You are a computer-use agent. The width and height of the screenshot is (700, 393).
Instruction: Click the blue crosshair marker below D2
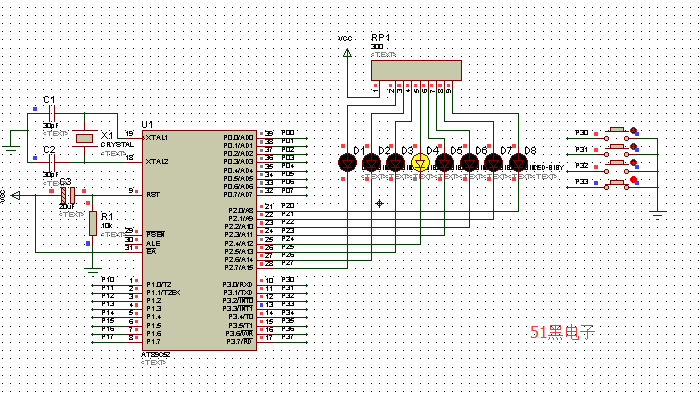coord(379,204)
